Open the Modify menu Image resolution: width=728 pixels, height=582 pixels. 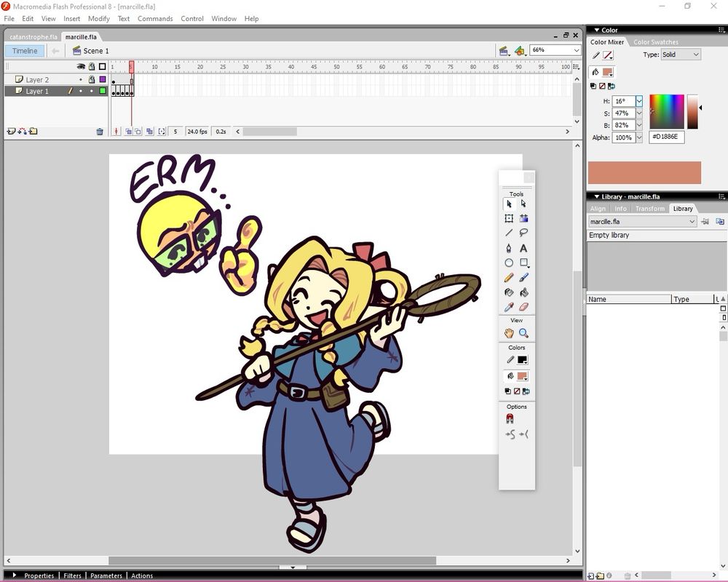(98, 18)
